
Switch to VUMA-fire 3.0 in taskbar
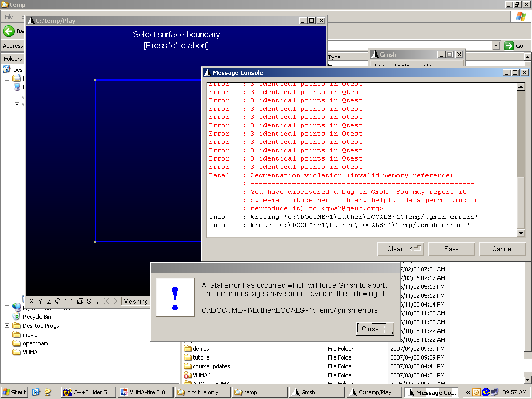click(146, 392)
